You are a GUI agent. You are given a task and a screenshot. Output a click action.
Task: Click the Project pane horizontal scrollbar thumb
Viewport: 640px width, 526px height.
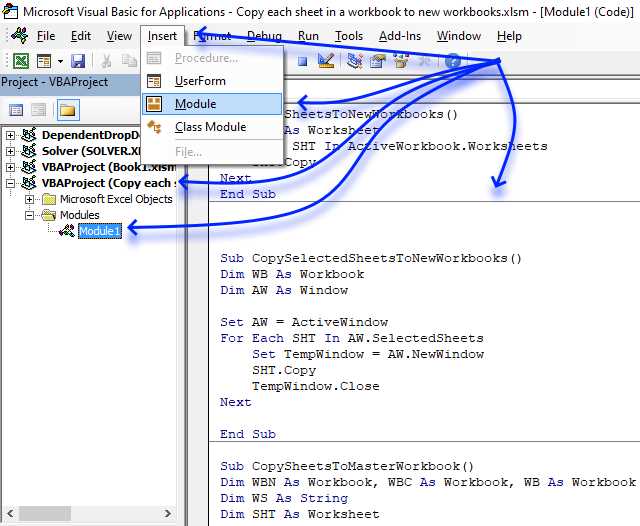(x=45, y=513)
